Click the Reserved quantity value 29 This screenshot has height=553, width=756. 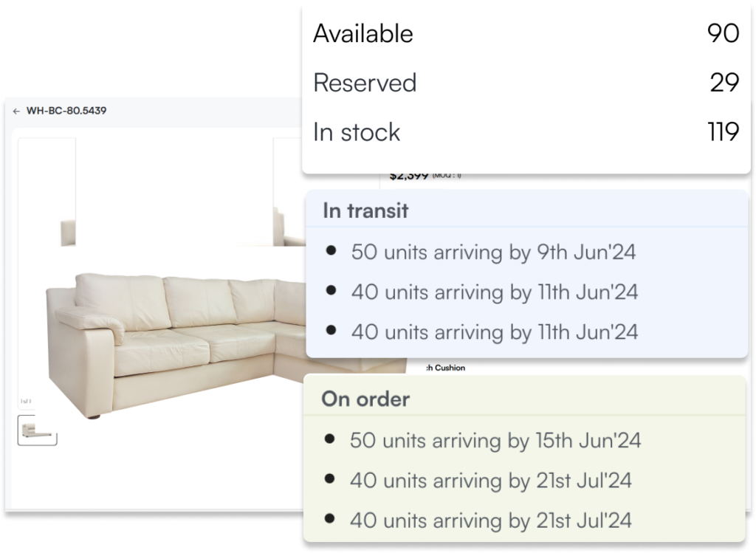[x=724, y=83]
